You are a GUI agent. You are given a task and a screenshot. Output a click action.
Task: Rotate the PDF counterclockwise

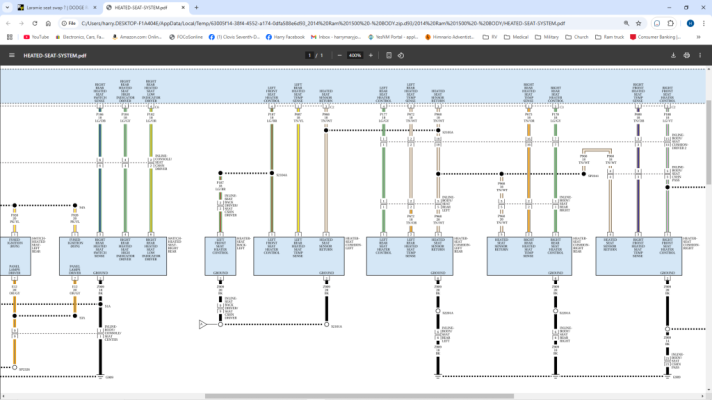[x=401, y=55]
